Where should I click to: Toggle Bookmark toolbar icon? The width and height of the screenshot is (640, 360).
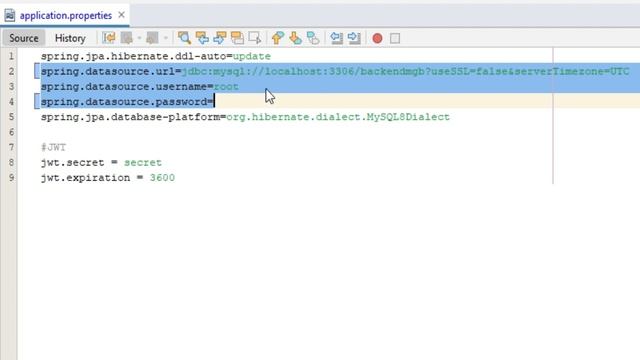pyautogui.click(x=313, y=38)
